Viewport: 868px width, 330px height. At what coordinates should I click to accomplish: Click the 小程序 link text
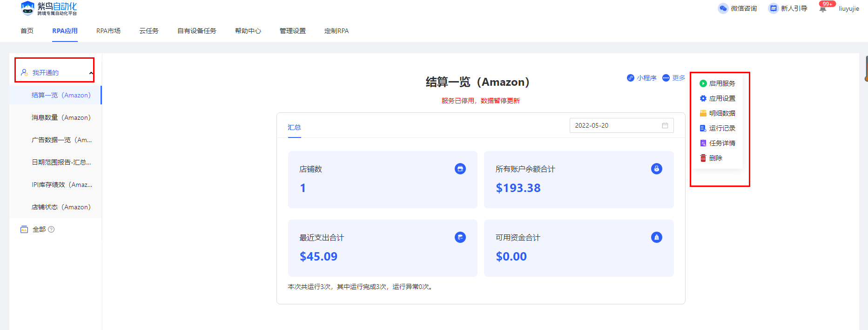tap(647, 78)
